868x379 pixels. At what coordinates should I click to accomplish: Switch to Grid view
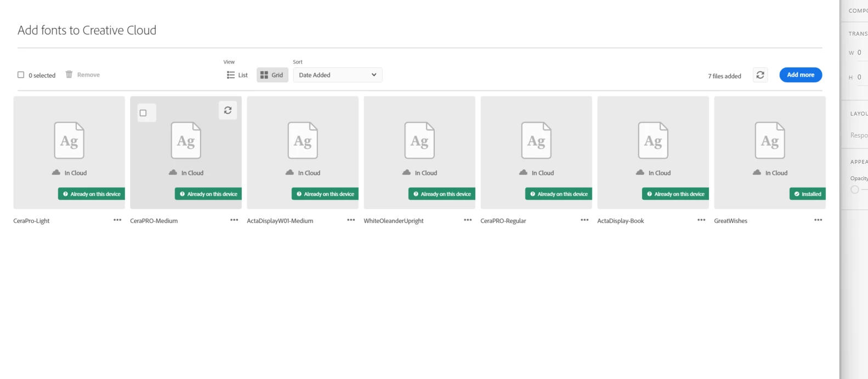[272, 75]
